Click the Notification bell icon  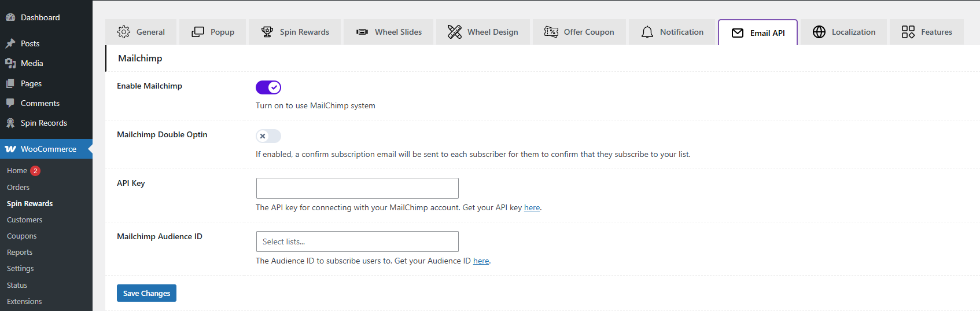(x=647, y=32)
